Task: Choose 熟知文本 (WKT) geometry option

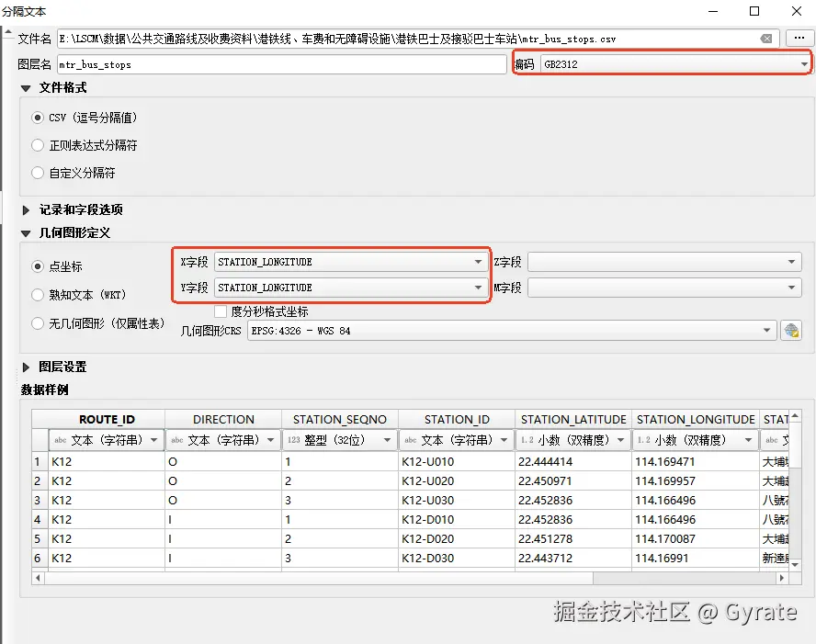Action: coord(38,295)
